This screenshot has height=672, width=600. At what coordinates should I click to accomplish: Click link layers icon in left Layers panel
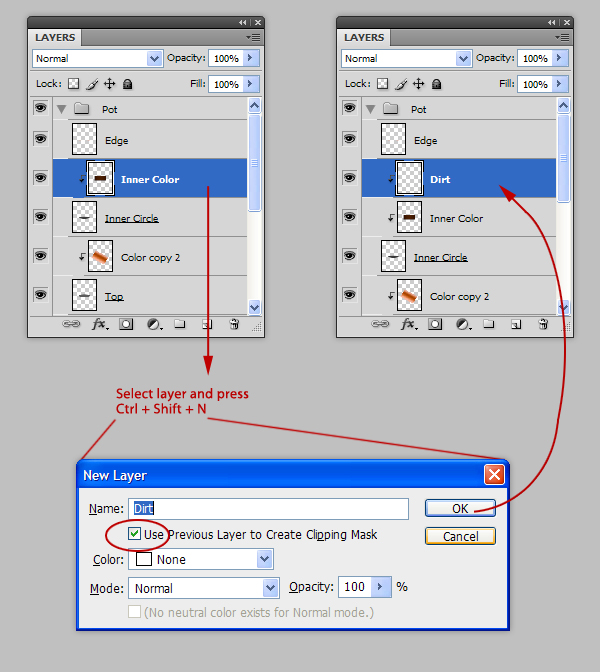pos(72,324)
